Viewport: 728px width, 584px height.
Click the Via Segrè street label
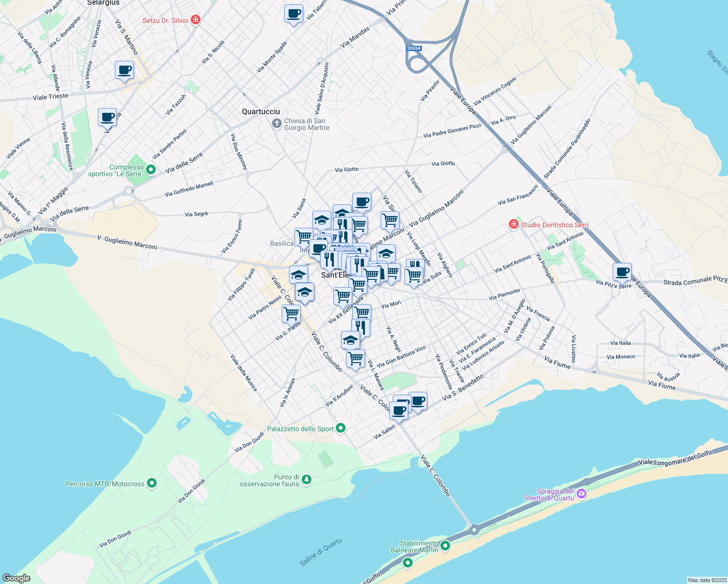[197, 214]
